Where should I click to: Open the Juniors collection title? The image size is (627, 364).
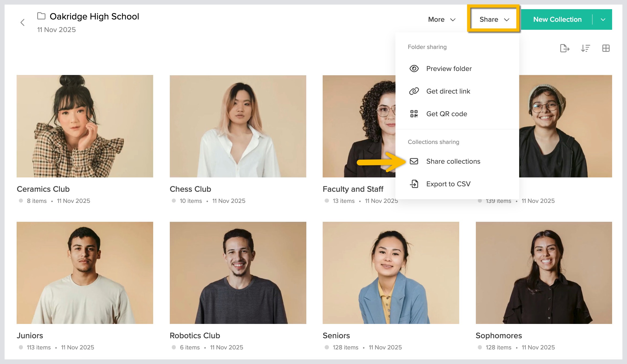30,336
